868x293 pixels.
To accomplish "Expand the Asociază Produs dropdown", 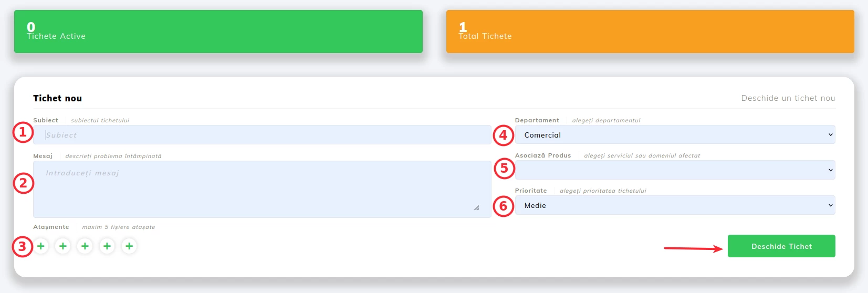I will (x=675, y=170).
